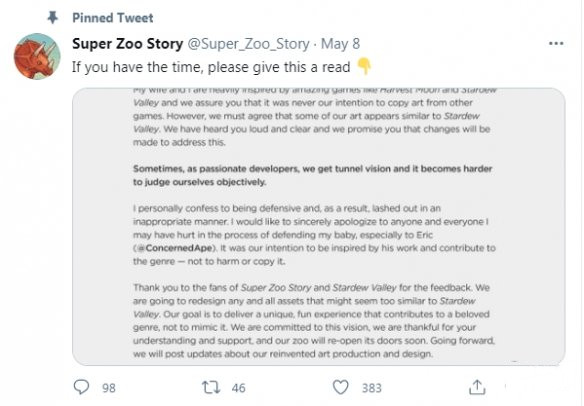Click the 383 likes count
The image size is (584, 406).
(x=372, y=388)
